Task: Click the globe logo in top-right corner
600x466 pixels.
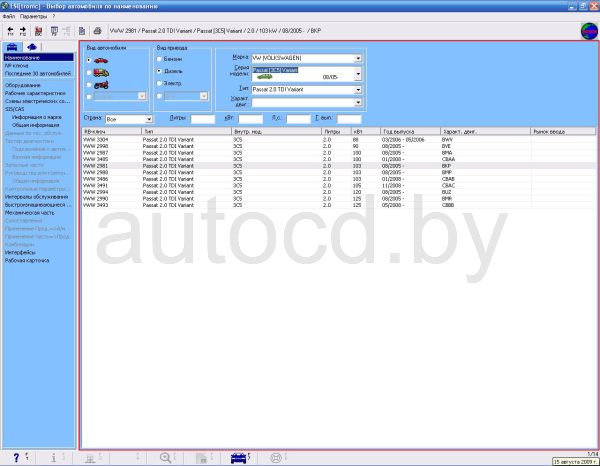Action: [589, 31]
